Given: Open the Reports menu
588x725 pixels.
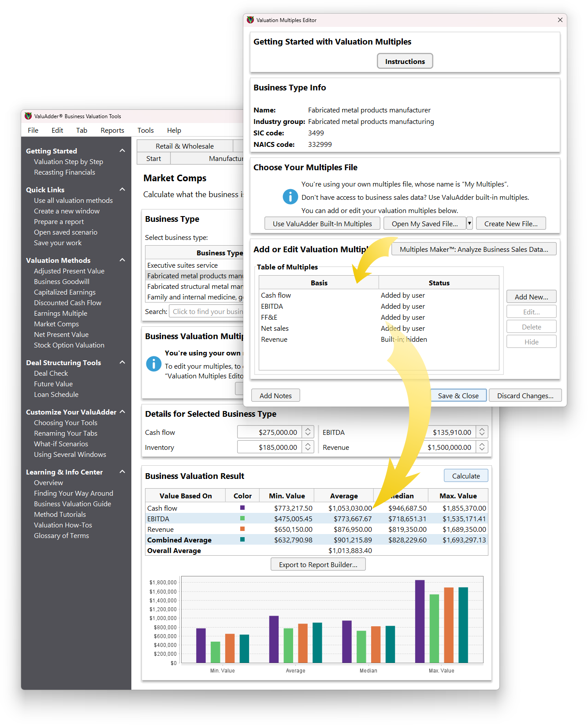Looking at the screenshot, I should coord(112,130).
